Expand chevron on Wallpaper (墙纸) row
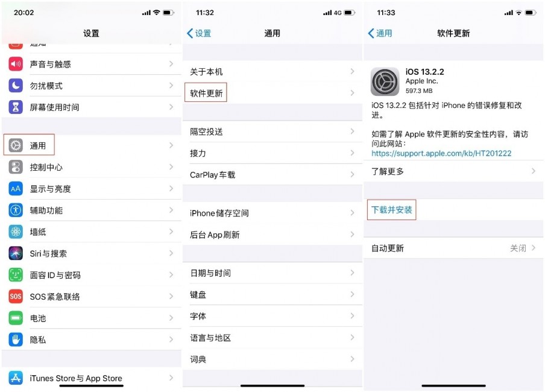 click(x=171, y=232)
